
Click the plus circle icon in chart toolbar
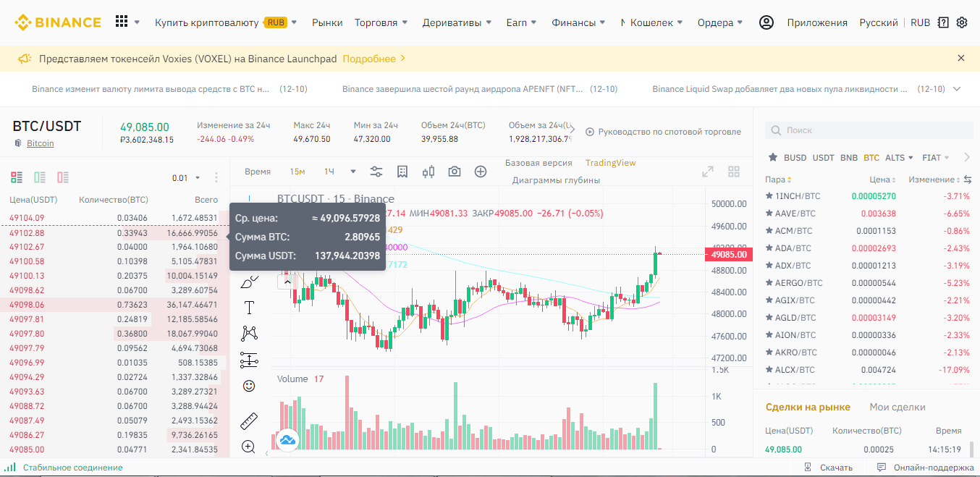point(481,172)
